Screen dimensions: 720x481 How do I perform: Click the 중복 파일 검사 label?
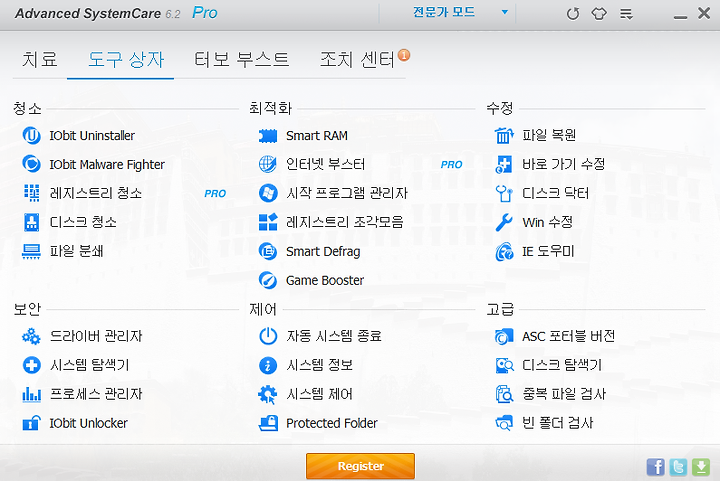pyautogui.click(x=564, y=394)
